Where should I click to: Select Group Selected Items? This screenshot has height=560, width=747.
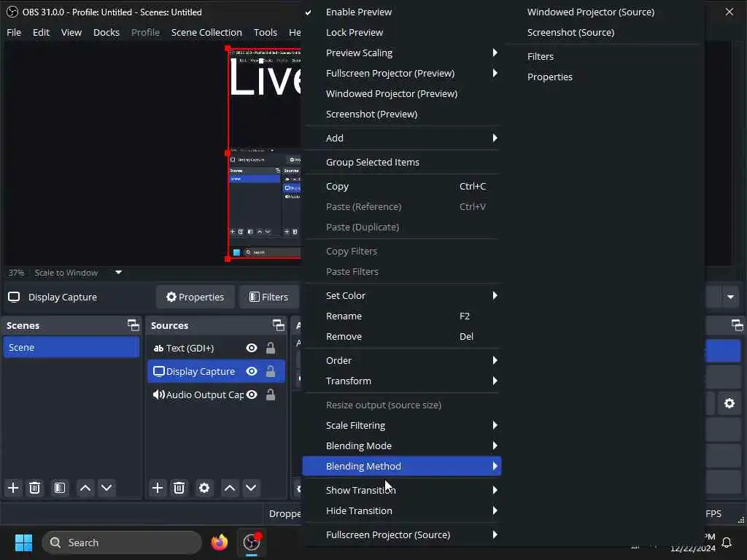point(402,163)
